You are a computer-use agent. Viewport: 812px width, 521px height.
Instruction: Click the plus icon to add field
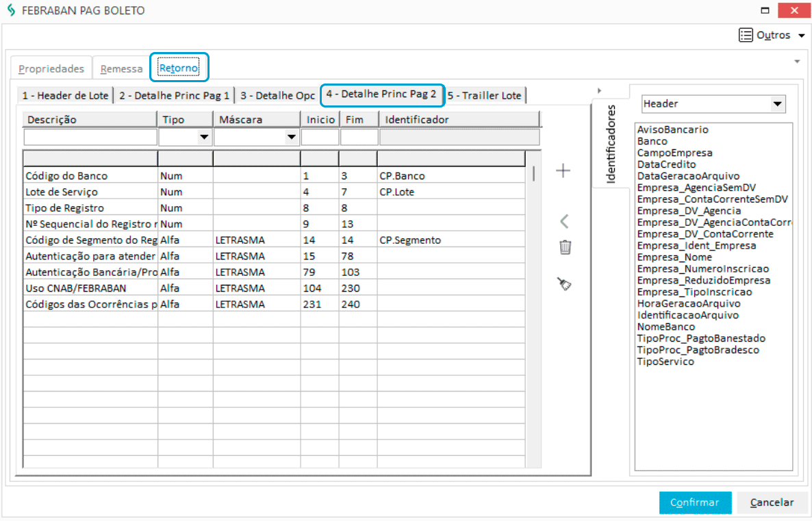pyautogui.click(x=563, y=170)
